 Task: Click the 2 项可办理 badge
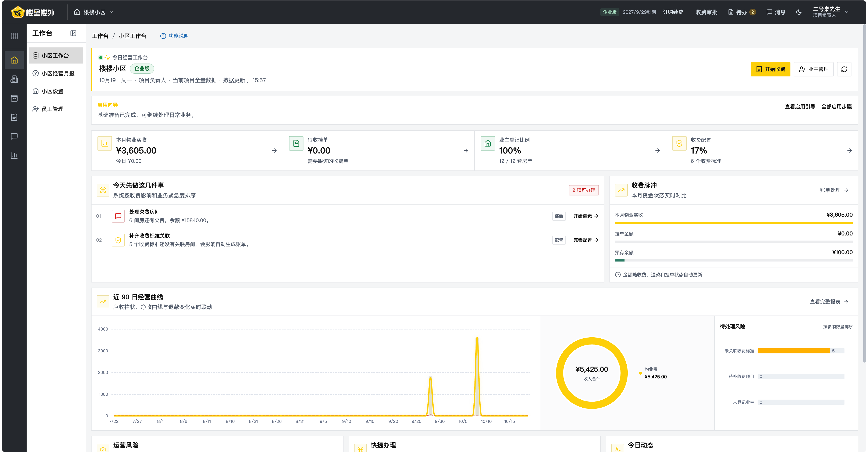click(x=584, y=190)
